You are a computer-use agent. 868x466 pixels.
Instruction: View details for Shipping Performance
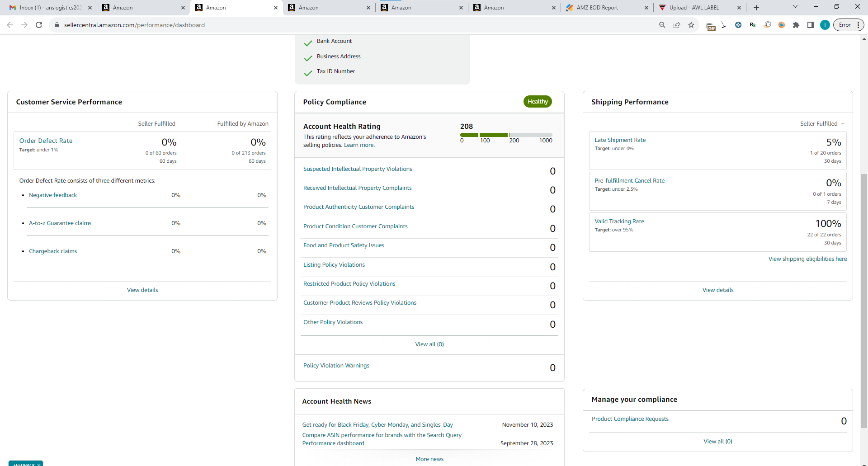tap(718, 290)
